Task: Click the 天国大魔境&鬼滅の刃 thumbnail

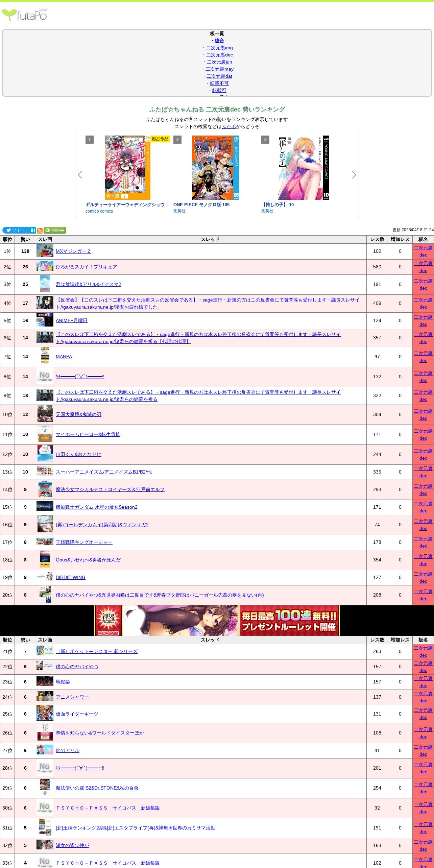Action: point(45,414)
